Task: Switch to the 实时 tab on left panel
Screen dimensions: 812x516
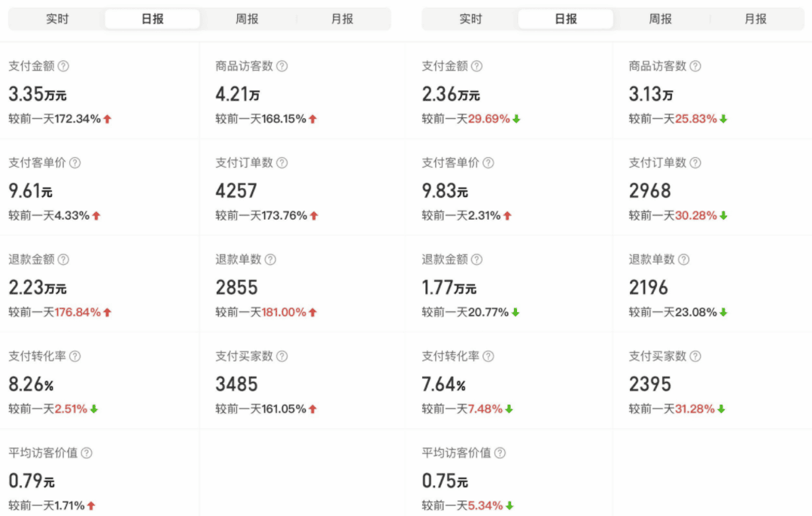Action: coord(59,18)
